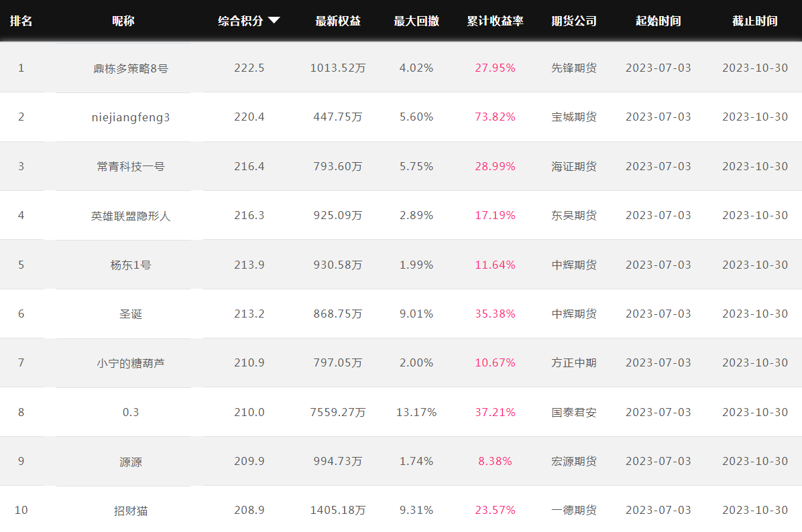Select the 宝城期货 company cell

coord(574,117)
